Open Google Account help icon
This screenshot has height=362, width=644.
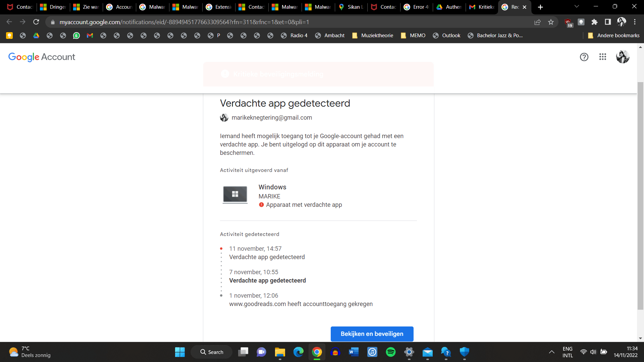click(584, 57)
